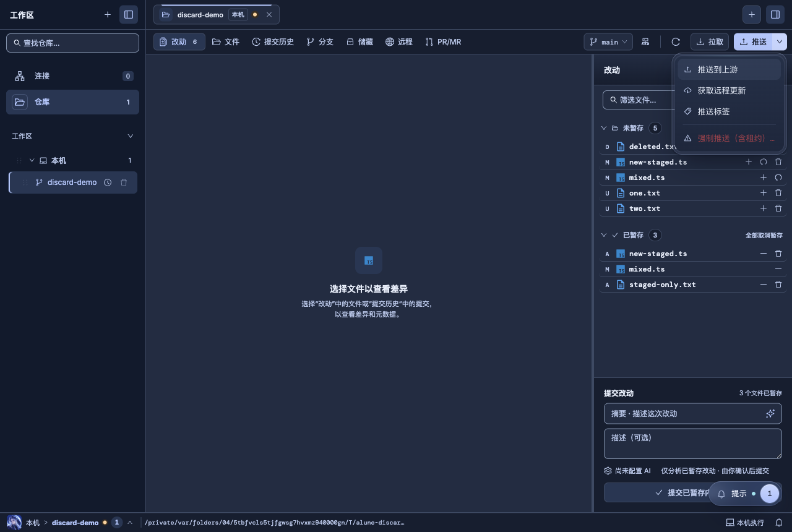Select 获取远程更新 in the push menu
Image resolution: width=792 pixels, height=532 pixels.
[x=729, y=90]
